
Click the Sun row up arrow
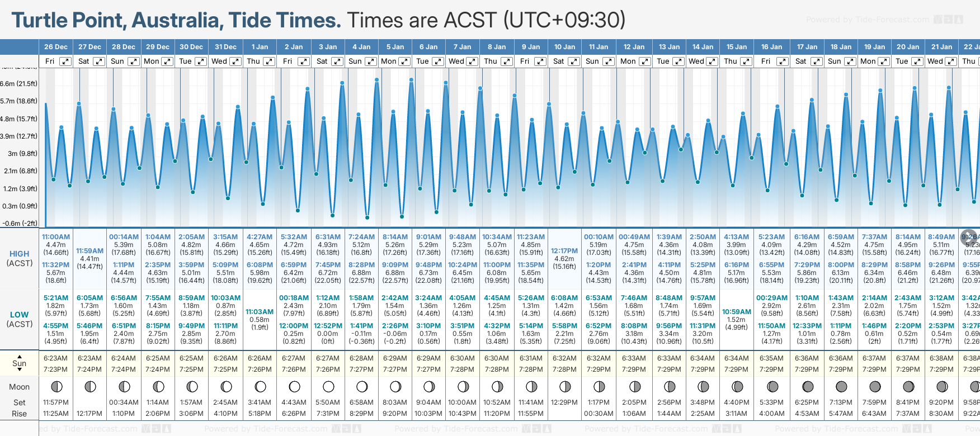(x=20, y=356)
